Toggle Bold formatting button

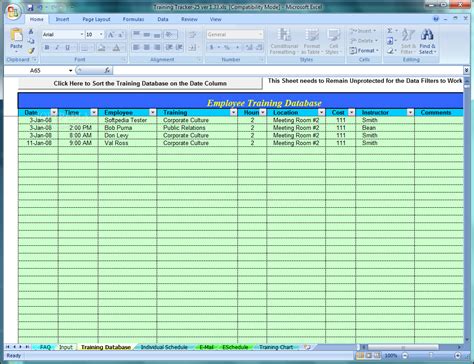[47, 48]
